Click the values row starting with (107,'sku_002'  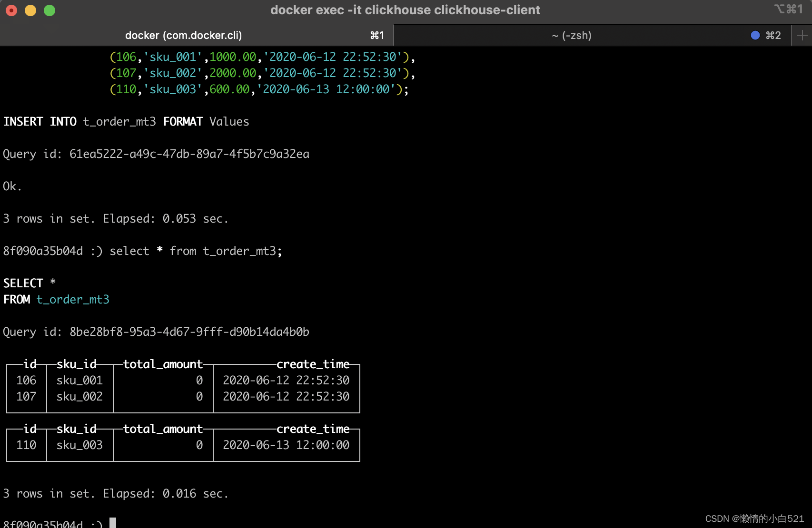262,73
